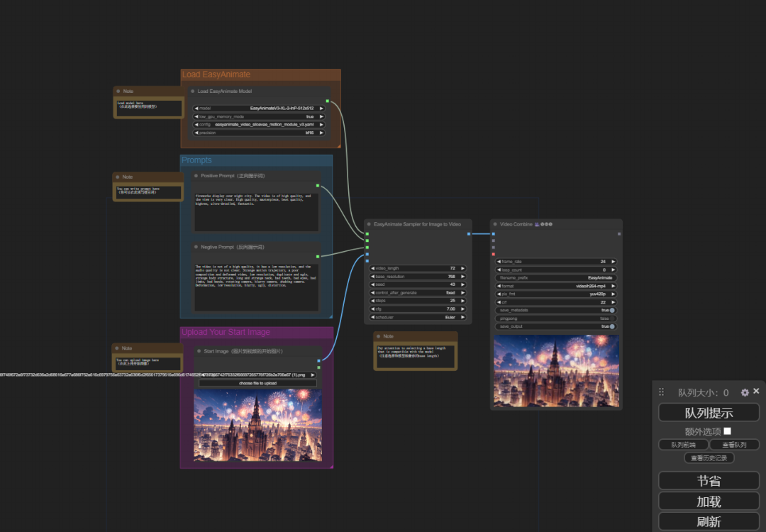Decrease seed with its left arrow
Image resolution: width=766 pixels, height=532 pixels.
tap(373, 284)
